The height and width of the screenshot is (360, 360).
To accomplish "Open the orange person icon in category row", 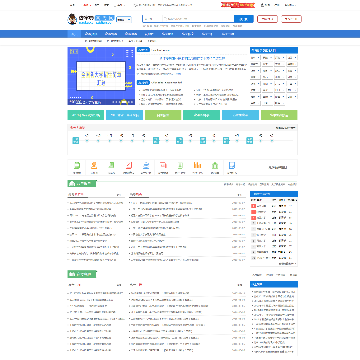I will (94, 165).
